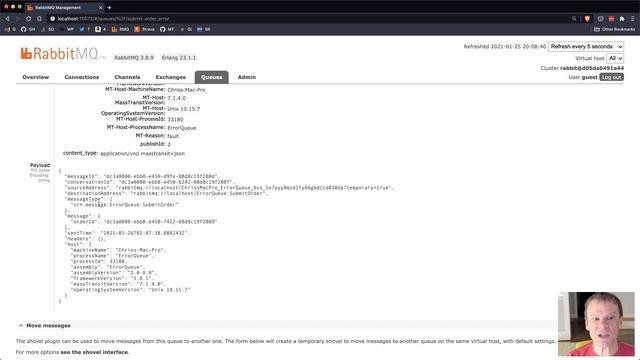The height and width of the screenshot is (360, 640).
Task: Open the Other Bookmarks folder
Action: point(615,29)
